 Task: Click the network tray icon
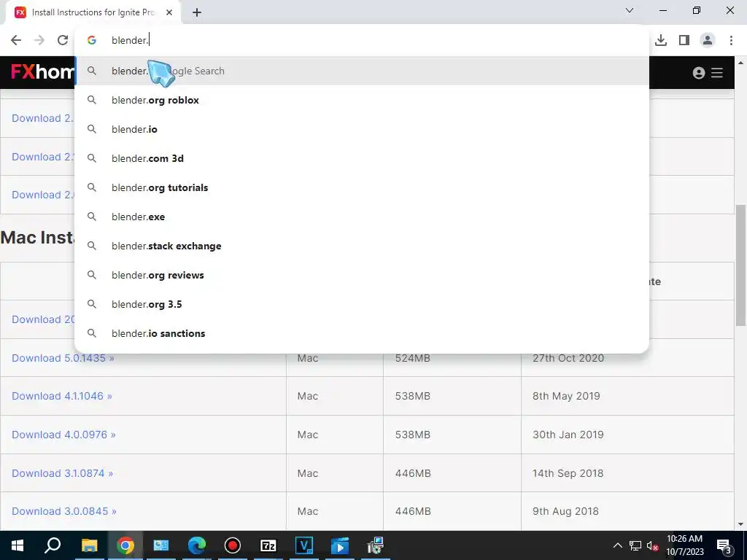pos(635,545)
